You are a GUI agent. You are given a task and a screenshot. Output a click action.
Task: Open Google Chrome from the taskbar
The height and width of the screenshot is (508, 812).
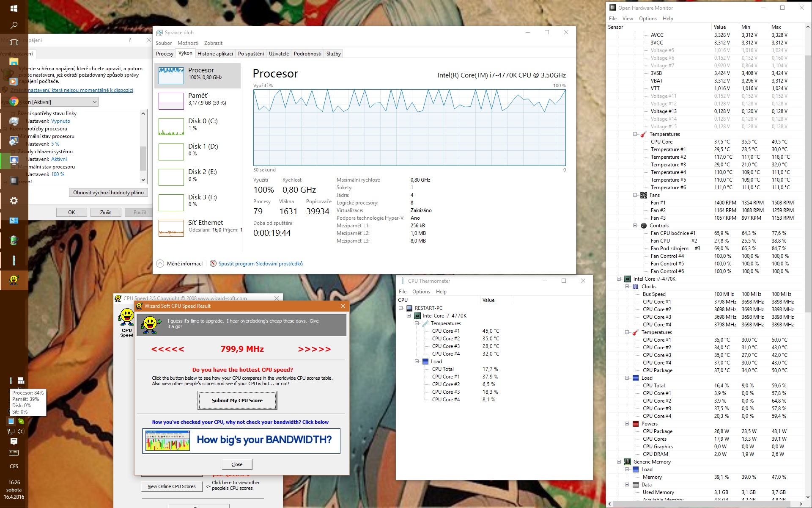tap(14, 102)
